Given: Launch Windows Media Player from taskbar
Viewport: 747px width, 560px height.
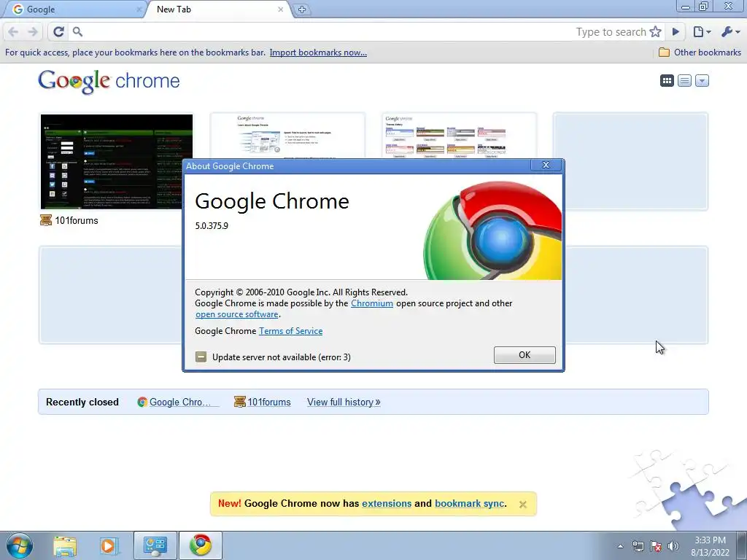Looking at the screenshot, I should click(x=109, y=545).
